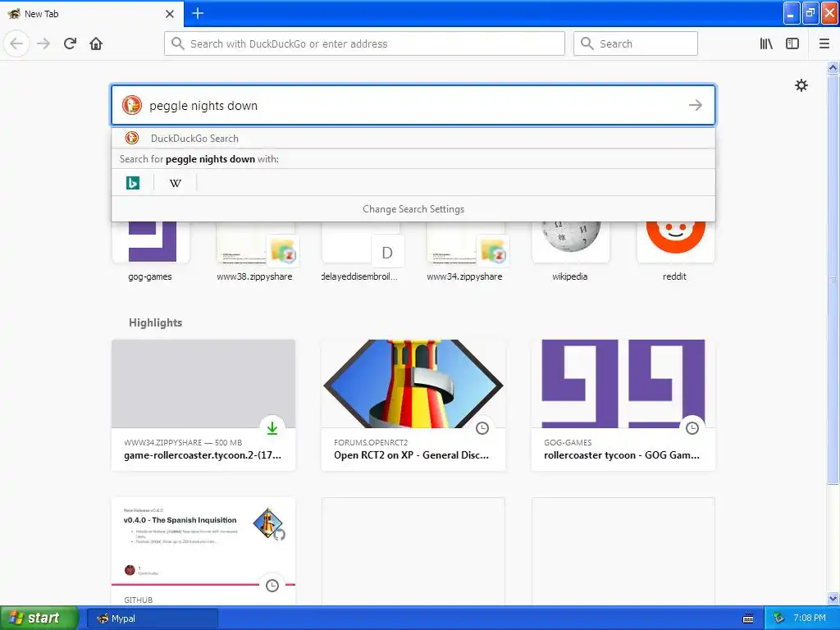Open GitHub Spanish Inquisition highlight card
The width and height of the screenshot is (840, 630).
(x=203, y=552)
